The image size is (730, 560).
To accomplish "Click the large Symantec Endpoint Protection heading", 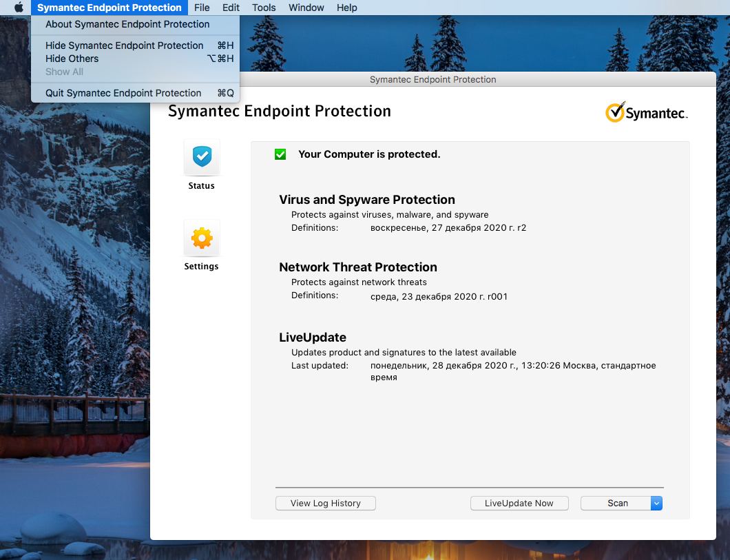I will [x=280, y=111].
